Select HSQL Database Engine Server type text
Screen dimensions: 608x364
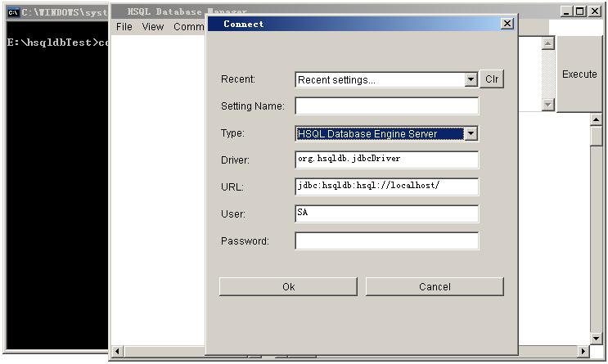point(367,133)
